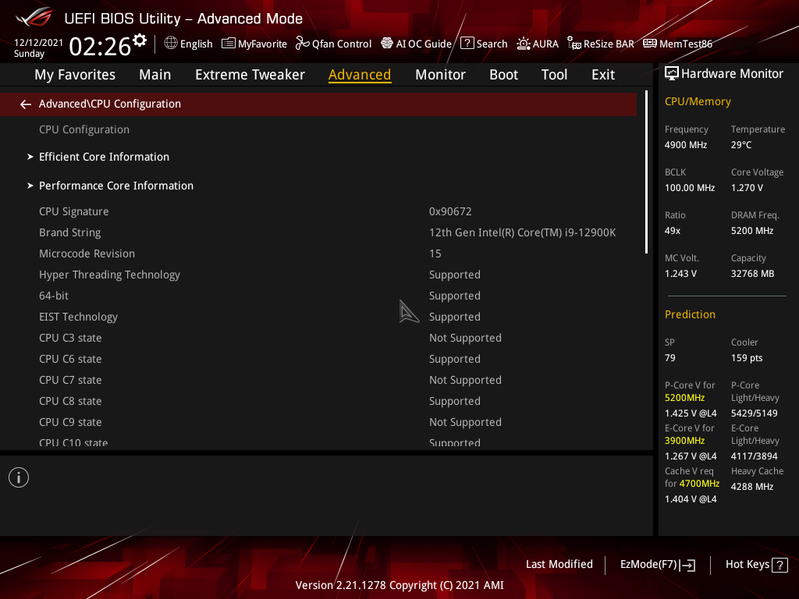Click the 64-bit row label
This screenshot has height=599, width=799.
click(54, 296)
